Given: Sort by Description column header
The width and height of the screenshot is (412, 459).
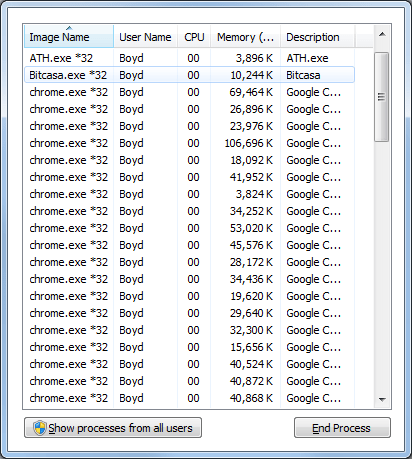Looking at the screenshot, I should [318, 37].
